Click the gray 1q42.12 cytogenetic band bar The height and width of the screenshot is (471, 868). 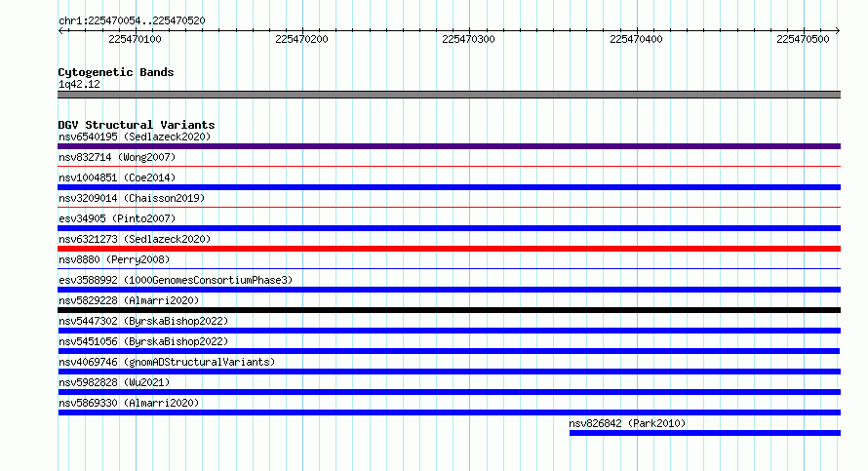tap(449, 95)
